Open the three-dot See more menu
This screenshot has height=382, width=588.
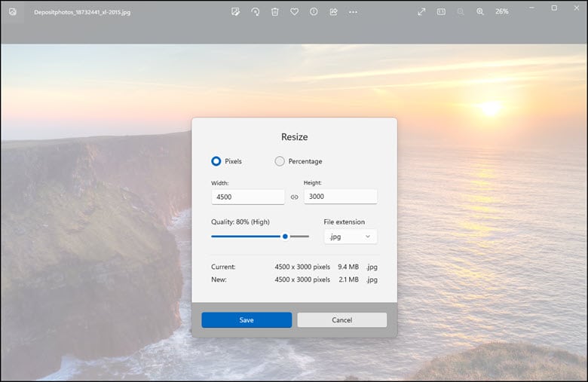353,12
